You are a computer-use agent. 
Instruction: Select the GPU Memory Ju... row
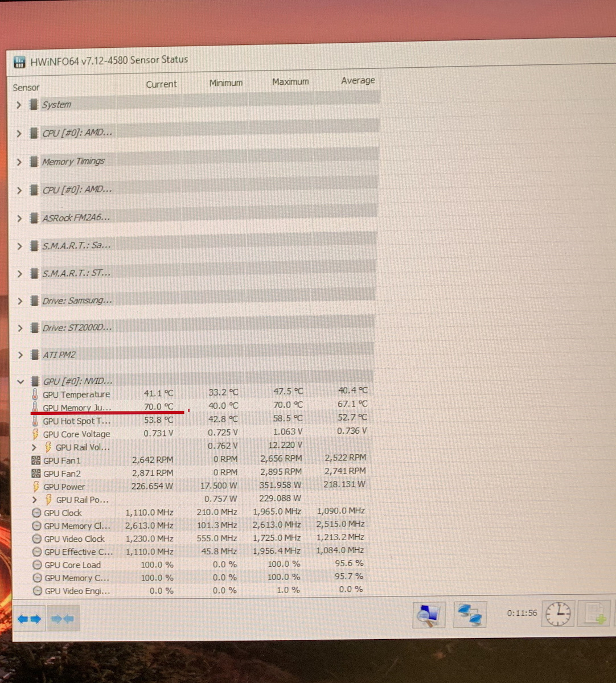[x=199, y=406]
